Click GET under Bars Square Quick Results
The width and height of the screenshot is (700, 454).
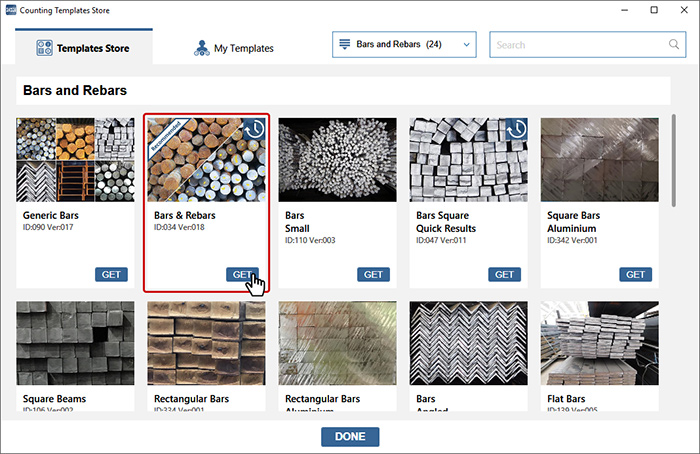[504, 274]
